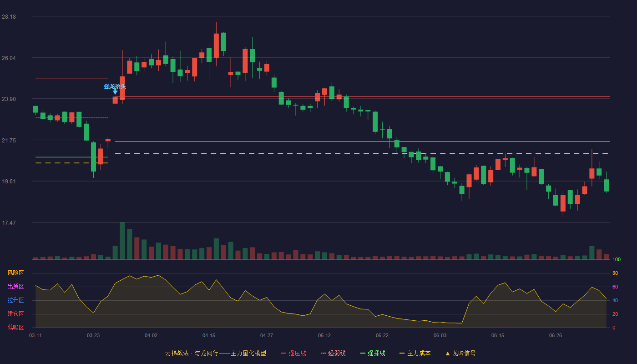The height and width of the screenshot is (364, 637).
Task: Click the 06-26 date label
Action: [556, 335]
